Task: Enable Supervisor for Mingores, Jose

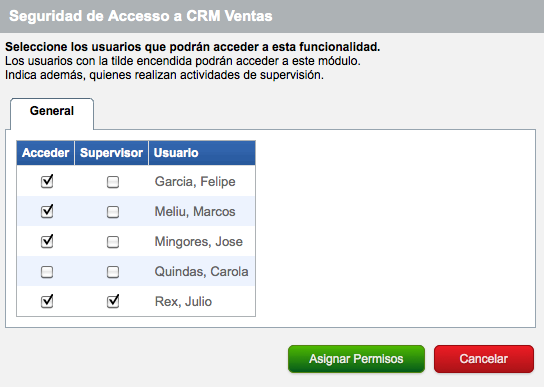Action: pos(113,242)
